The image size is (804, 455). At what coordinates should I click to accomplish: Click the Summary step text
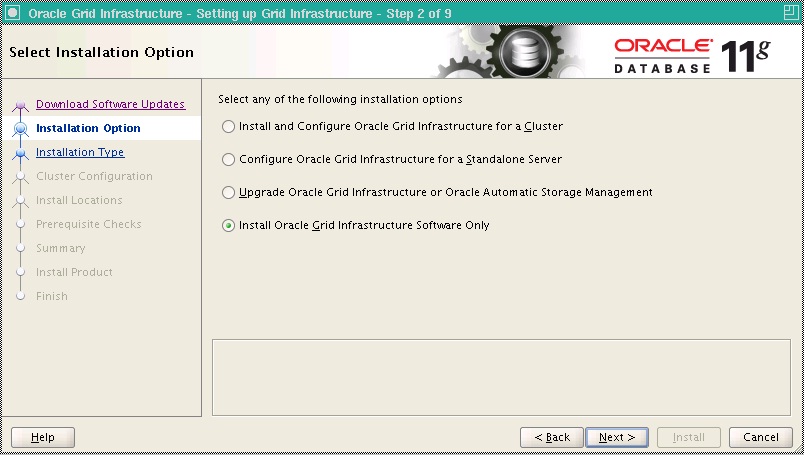click(x=61, y=248)
